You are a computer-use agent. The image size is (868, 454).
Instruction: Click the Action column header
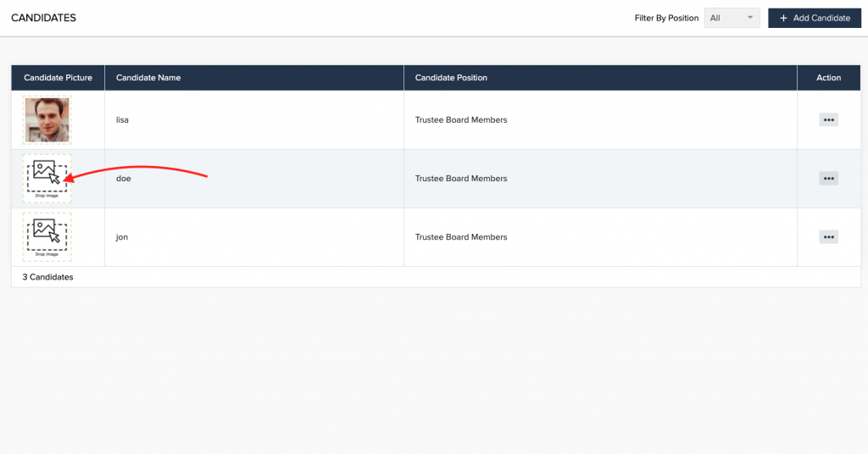[829, 78]
